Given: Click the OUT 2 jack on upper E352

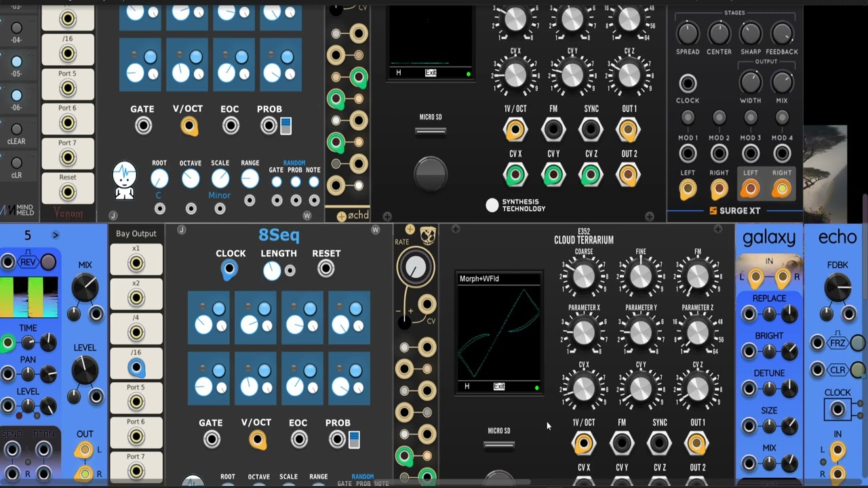Looking at the screenshot, I should tap(629, 176).
